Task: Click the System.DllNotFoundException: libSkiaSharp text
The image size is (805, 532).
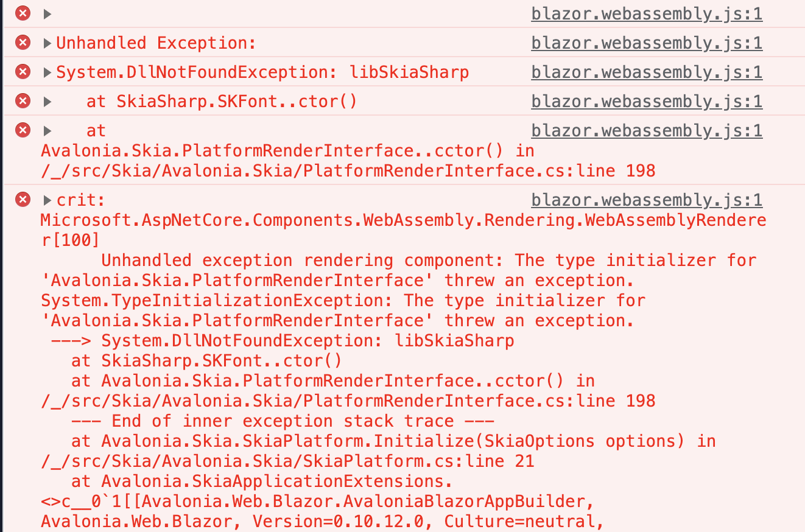Action: point(262,72)
